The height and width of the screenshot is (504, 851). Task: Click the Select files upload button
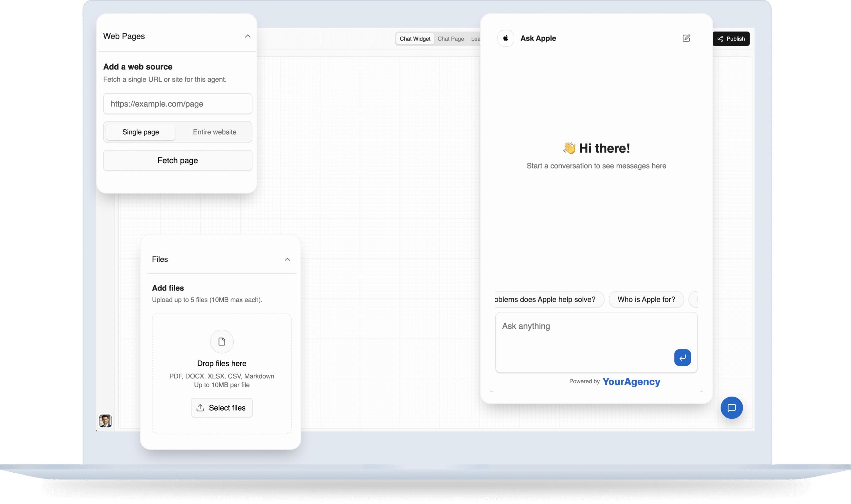pyautogui.click(x=221, y=408)
